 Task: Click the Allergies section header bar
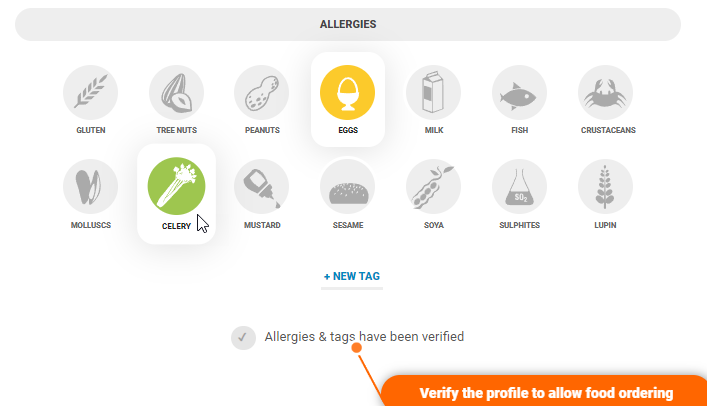click(x=348, y=24)
